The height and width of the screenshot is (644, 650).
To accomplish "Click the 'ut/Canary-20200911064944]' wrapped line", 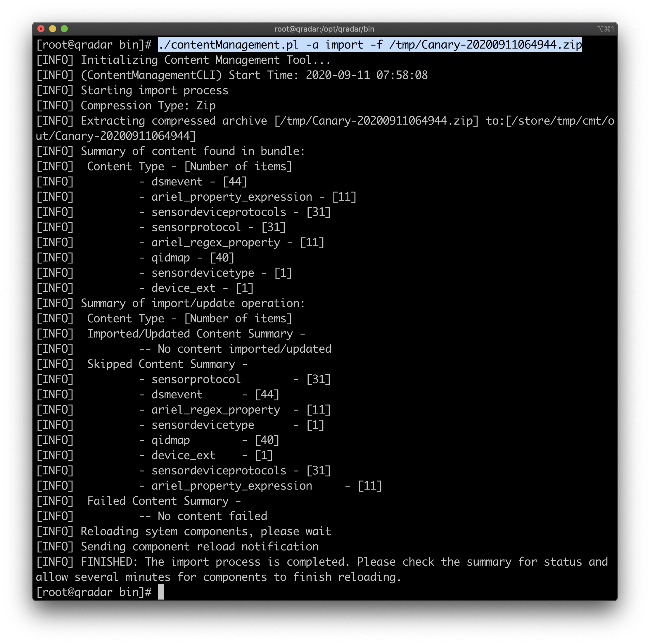I will pyautogui.click(x=116, y=136).
